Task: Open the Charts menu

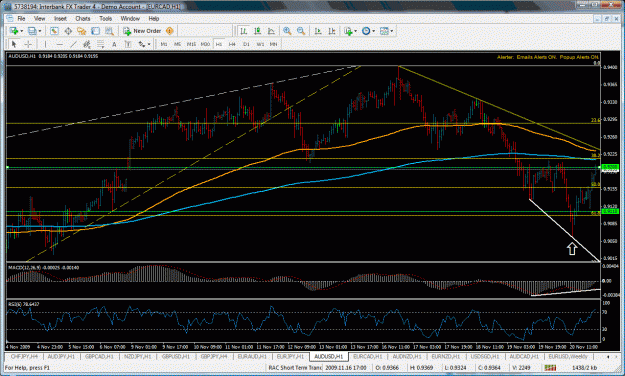Action: pos(83,18)
